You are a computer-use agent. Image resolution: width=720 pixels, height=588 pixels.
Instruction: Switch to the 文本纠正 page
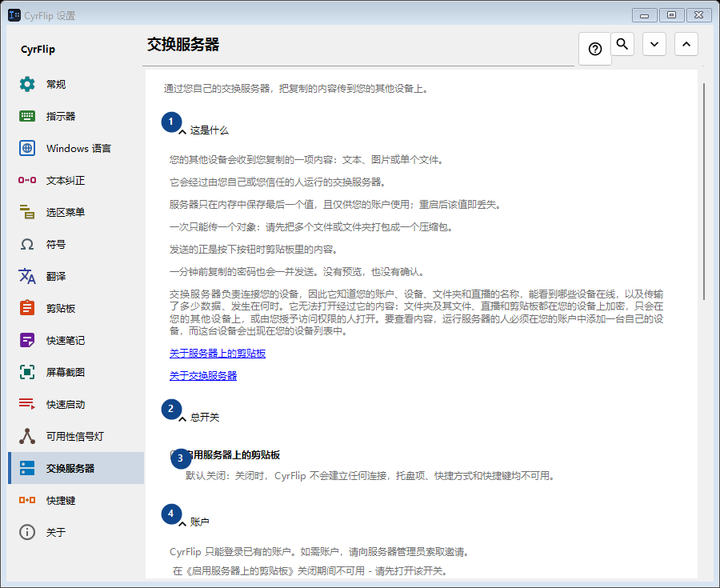(76, 180)
